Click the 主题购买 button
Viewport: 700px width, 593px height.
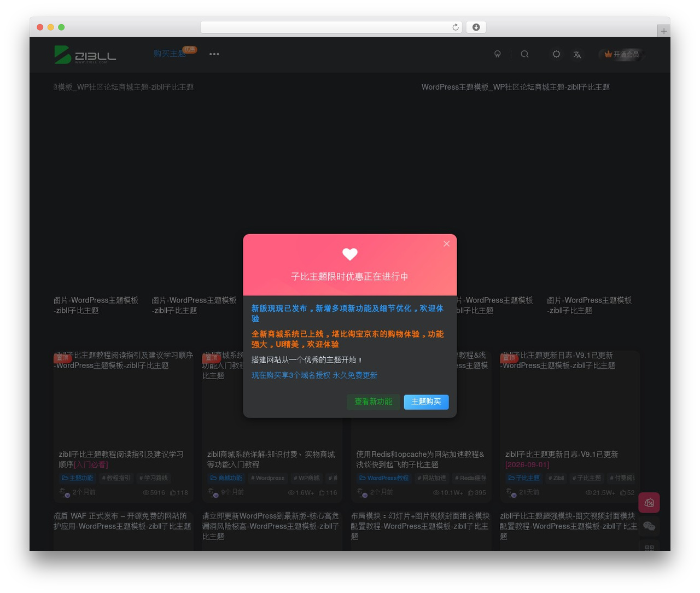426,402
